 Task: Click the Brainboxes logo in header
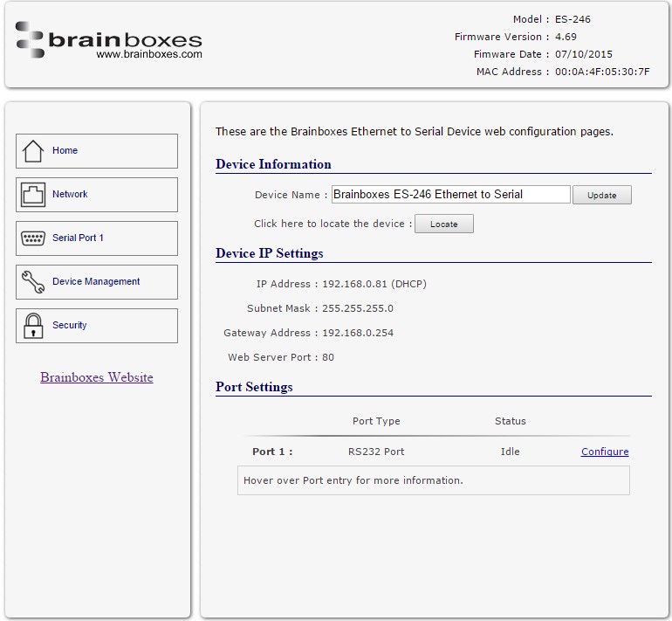109,40
